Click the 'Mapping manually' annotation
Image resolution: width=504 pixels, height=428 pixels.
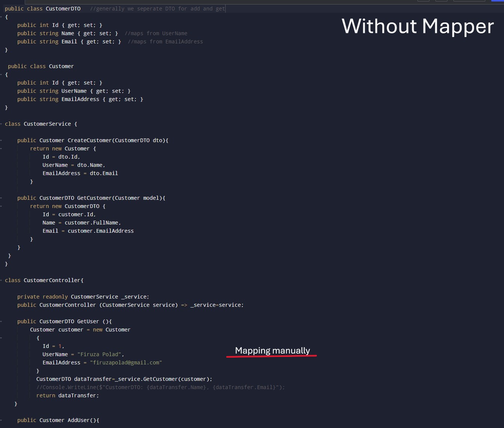click(x=272, y=351)
